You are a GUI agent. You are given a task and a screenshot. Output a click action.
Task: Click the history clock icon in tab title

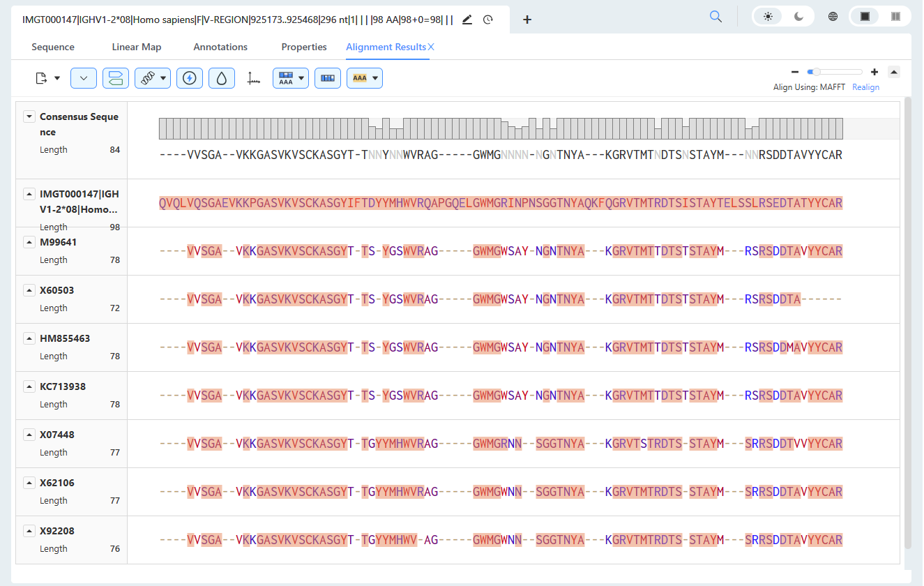click(488, 20)
